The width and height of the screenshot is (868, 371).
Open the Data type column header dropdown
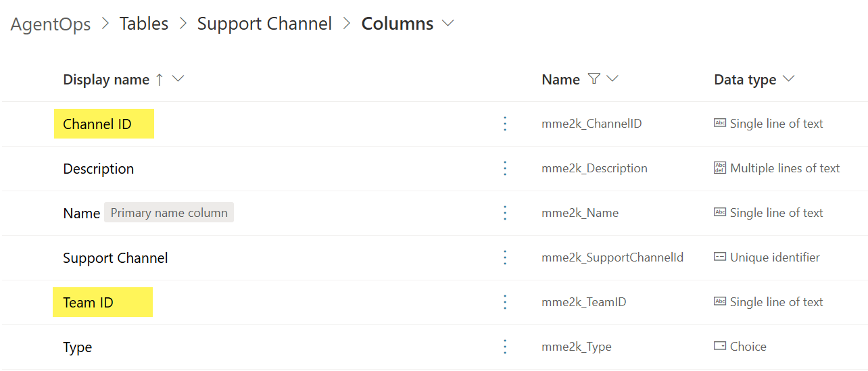[x=788, y=79]
